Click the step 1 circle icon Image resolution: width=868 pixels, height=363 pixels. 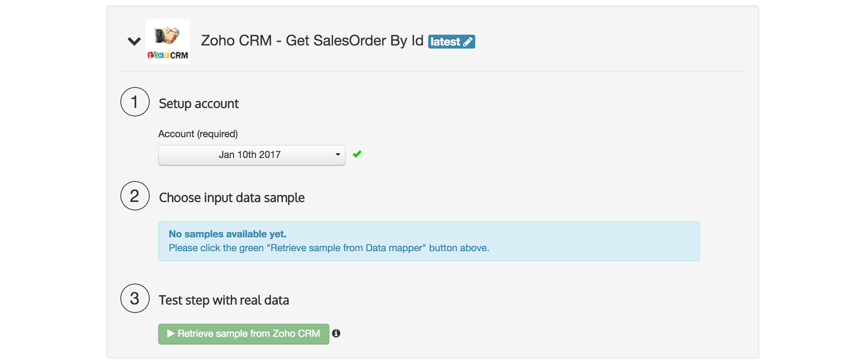coord(135,102)
